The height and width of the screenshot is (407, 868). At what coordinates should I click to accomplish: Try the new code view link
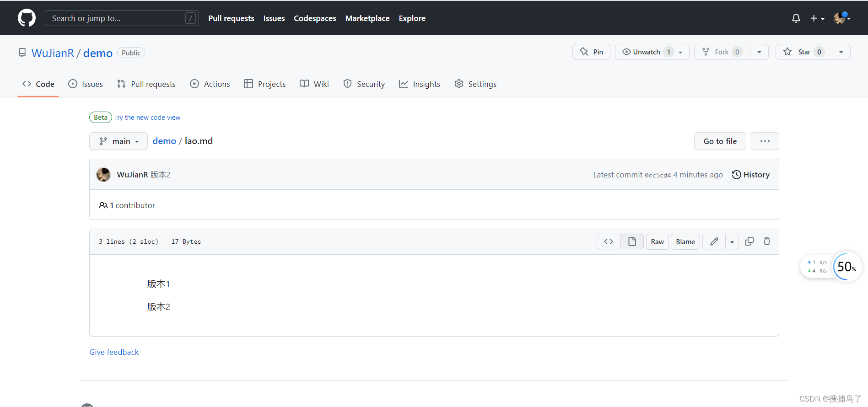click(x=147, y=118)
